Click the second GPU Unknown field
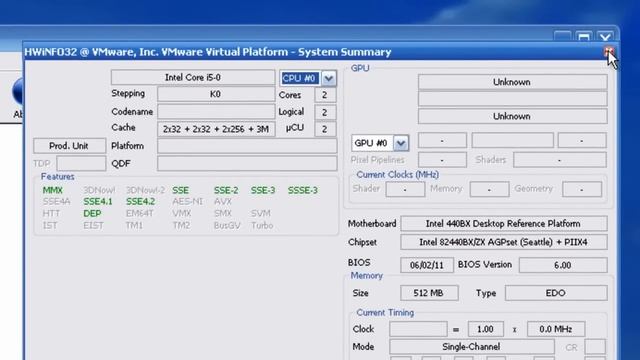Screen dimensions: 640x360 (512, 116)
